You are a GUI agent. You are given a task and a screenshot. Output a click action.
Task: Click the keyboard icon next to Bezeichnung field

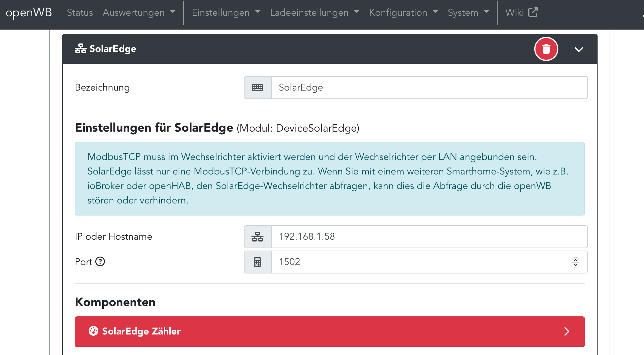pyautogui.click(x=257, y=88)
